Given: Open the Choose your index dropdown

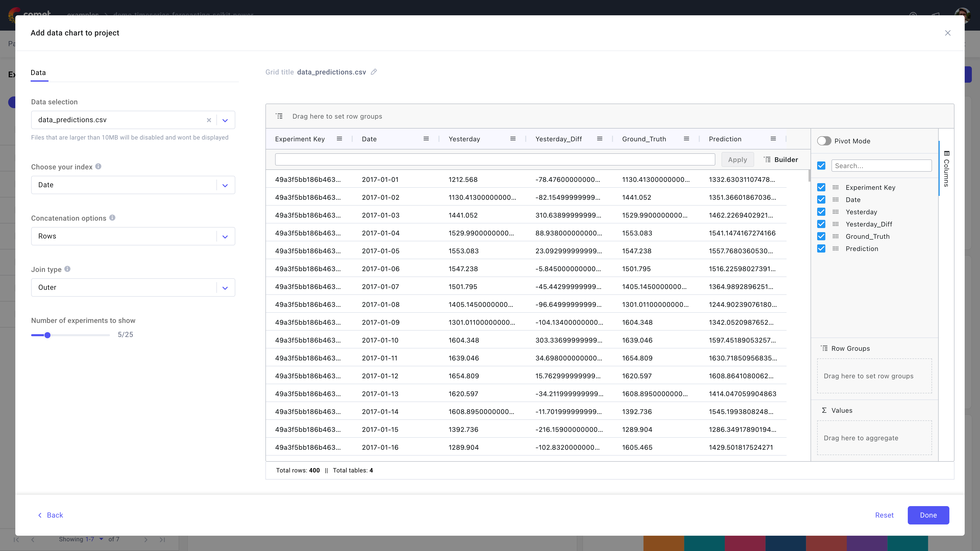Looking at the screenshot, I should tap(225, 185).
